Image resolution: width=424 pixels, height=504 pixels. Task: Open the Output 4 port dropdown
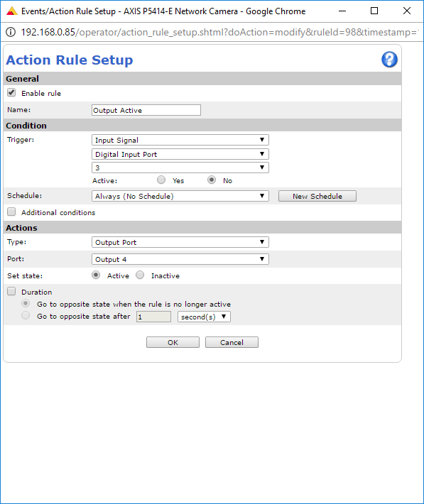(180, 259)
